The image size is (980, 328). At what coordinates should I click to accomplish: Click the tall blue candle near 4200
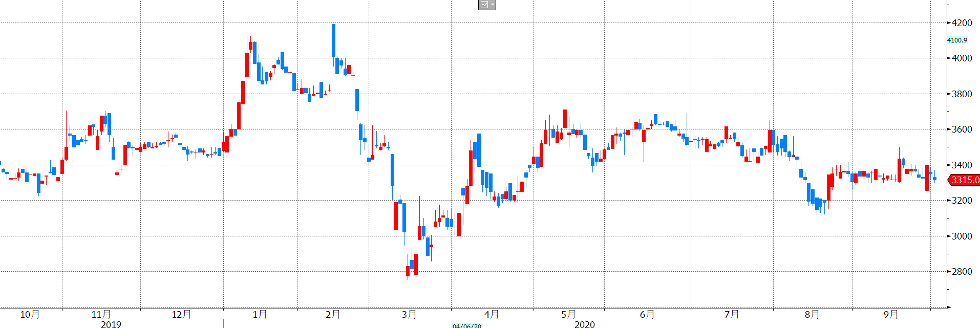pos(333,41)
